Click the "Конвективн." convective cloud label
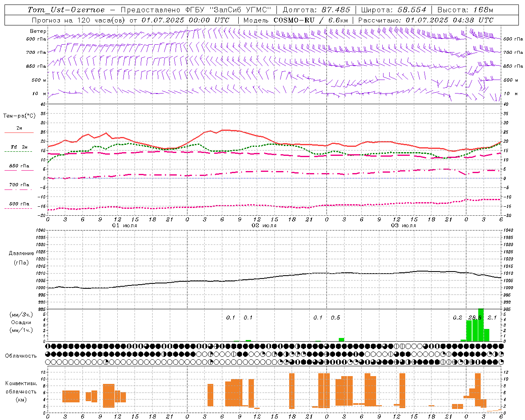 point(21,383)
